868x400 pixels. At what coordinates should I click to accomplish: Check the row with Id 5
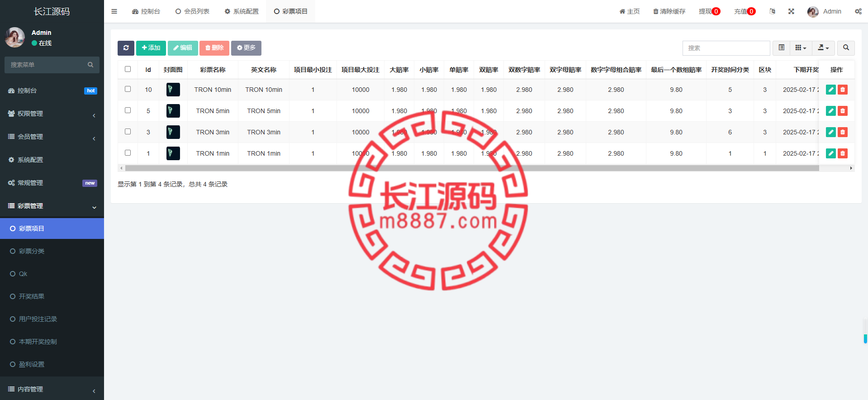tap(128, 110)
